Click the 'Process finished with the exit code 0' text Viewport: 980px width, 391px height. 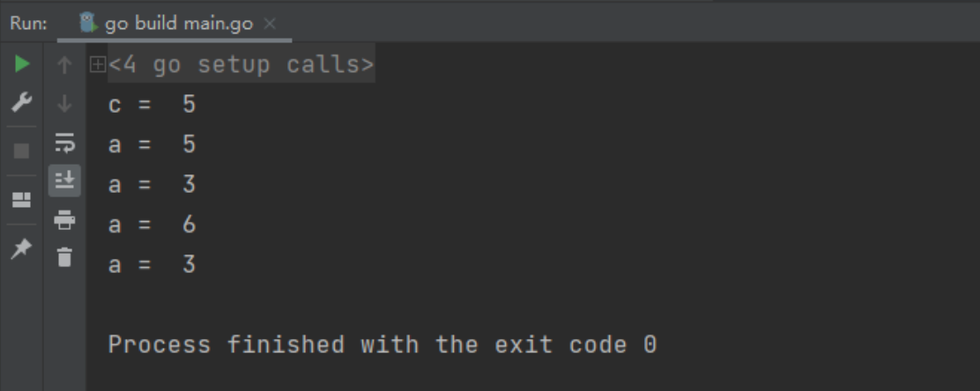click(x=382, y=344)
